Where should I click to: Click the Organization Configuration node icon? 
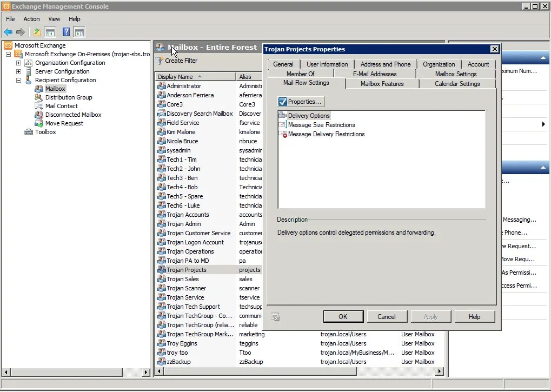29,63
